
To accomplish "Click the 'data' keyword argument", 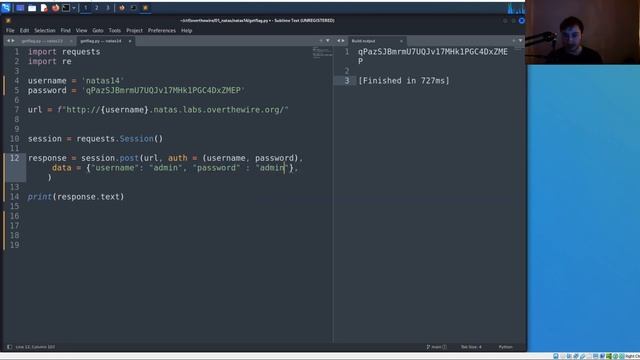I will pyautogui.click(x=62, y=168).
